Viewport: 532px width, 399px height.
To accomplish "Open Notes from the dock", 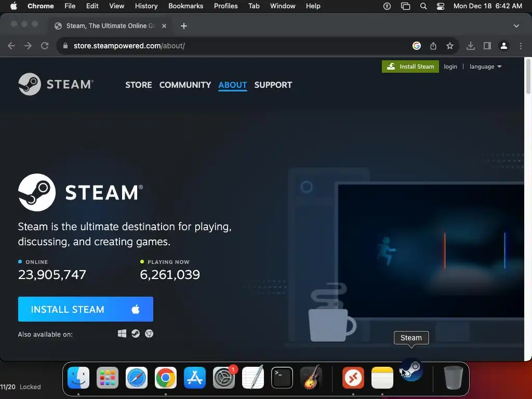I will [x=382, y=378].
